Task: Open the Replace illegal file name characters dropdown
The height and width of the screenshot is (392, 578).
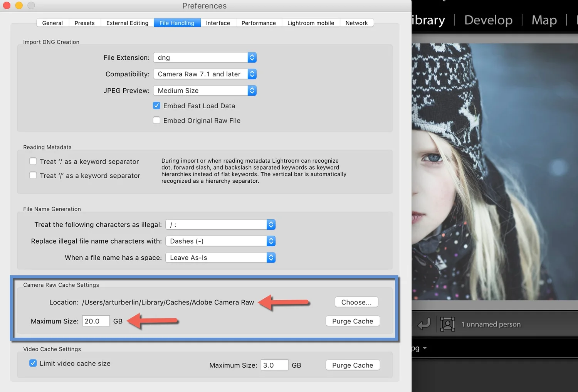Action: pos(220,241)
